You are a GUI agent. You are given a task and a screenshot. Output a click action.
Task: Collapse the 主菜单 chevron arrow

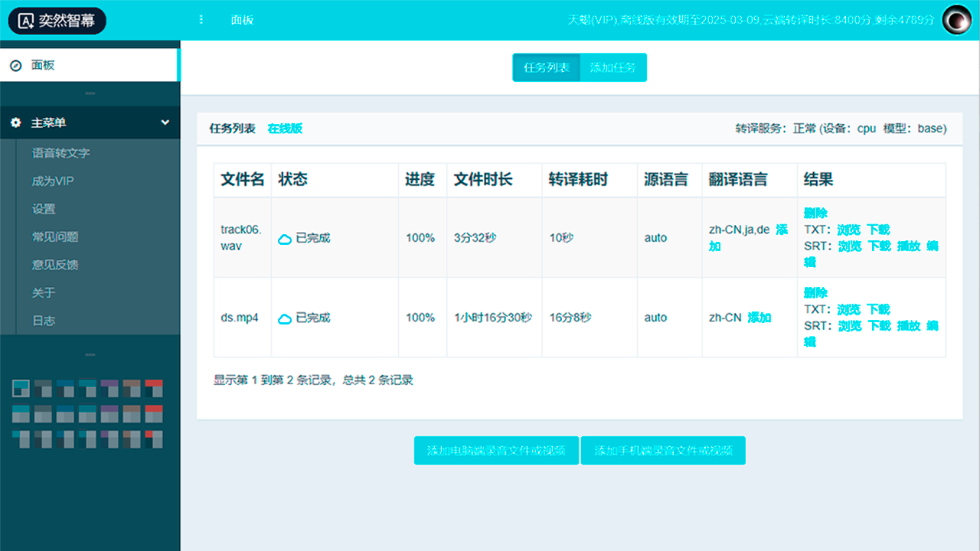(165, 122)
